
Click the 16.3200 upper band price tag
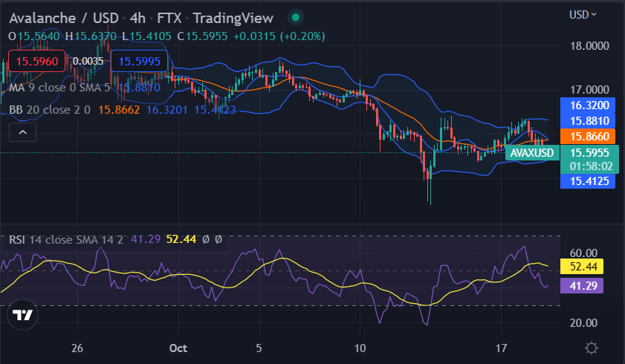tap(588, 105)
